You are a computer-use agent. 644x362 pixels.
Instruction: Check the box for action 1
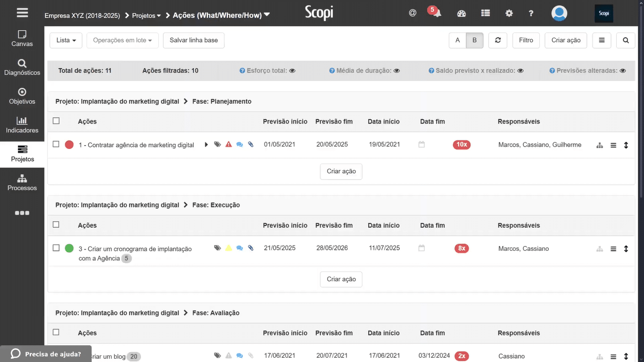[56, 144]
